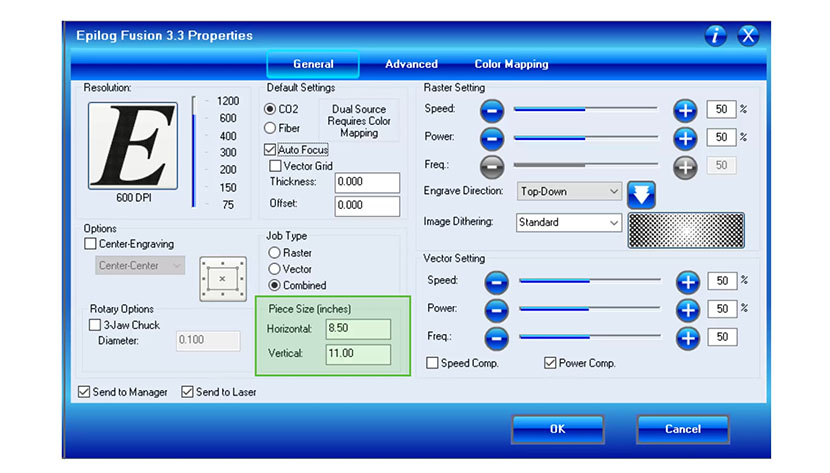Click the Cancel button
This screenshot has width=830, height=473.
(x=683, y=429)
